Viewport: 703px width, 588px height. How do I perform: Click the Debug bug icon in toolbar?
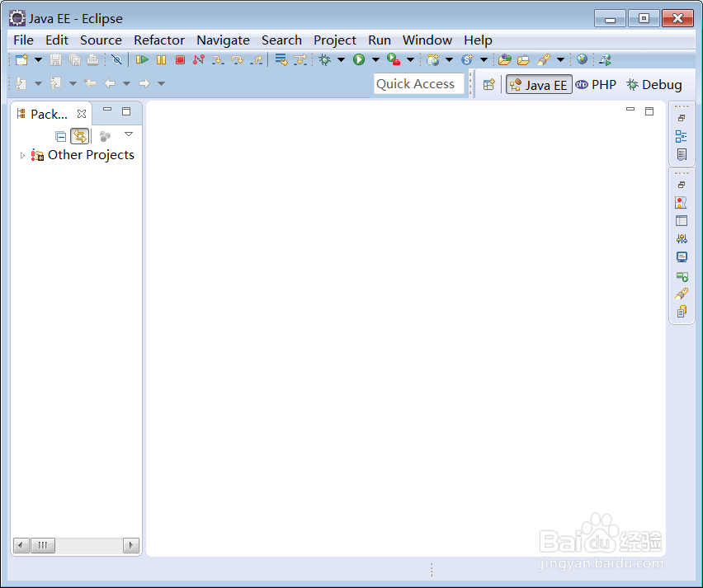coord(324,59)
